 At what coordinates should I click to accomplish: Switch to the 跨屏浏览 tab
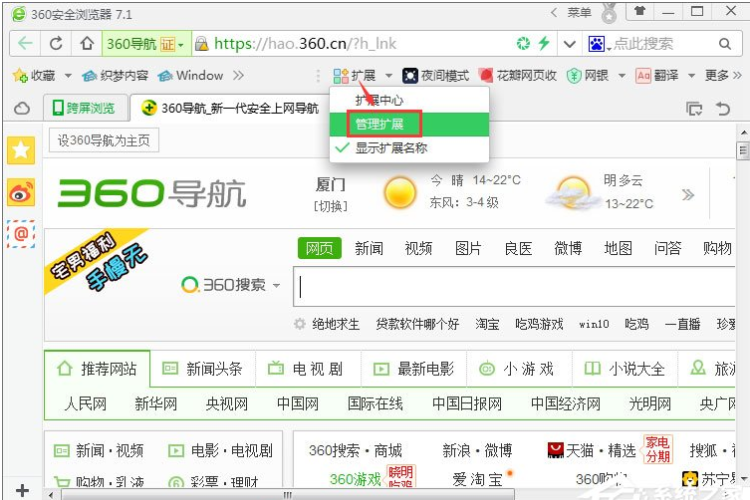tap(86, 108)
